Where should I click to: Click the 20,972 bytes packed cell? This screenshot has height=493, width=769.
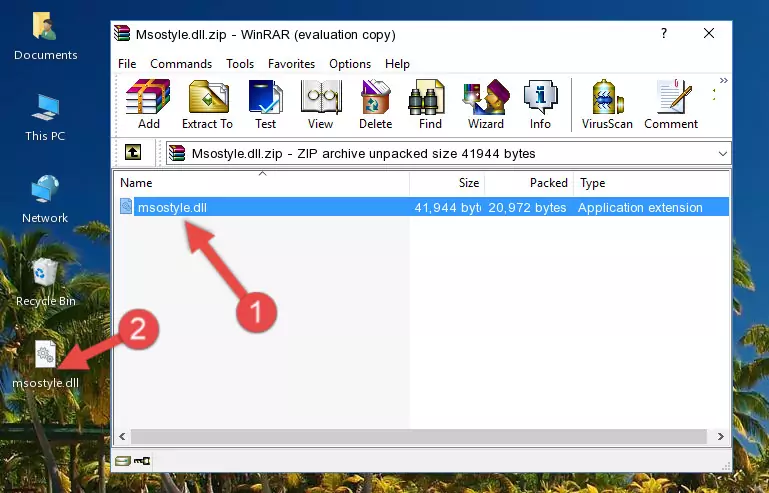click(527, 208)
